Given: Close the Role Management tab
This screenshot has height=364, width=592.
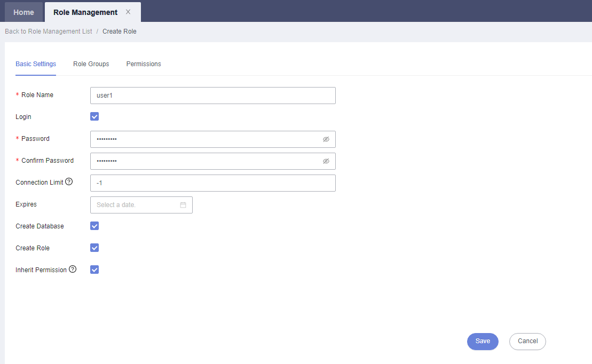Looking at the screenshot, I should click(128, 12).
